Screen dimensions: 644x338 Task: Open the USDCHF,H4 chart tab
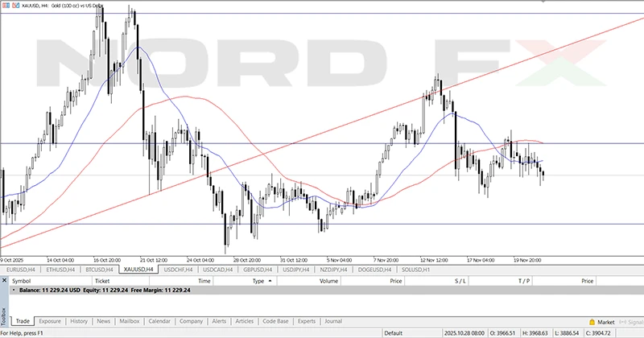(x=178, y=270)
